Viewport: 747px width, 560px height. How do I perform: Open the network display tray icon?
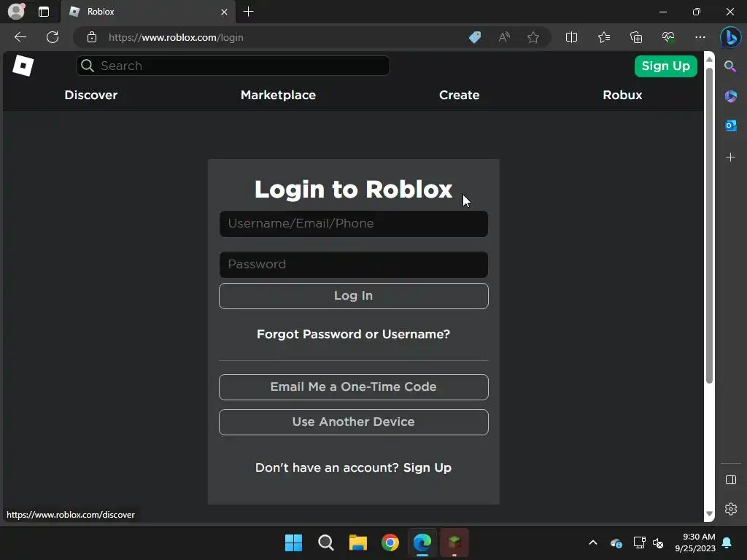[x=639, y=542]
